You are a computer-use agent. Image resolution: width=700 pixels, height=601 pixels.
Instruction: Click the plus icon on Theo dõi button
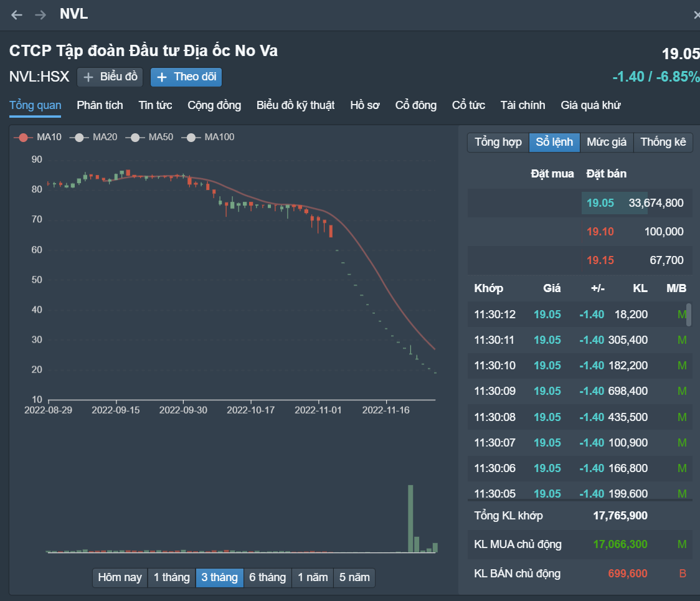162,77
